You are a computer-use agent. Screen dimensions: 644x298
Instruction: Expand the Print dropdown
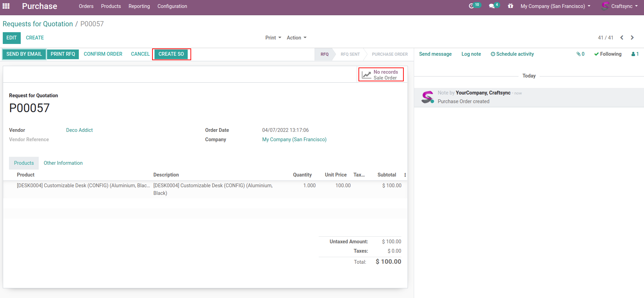[273, 38]
